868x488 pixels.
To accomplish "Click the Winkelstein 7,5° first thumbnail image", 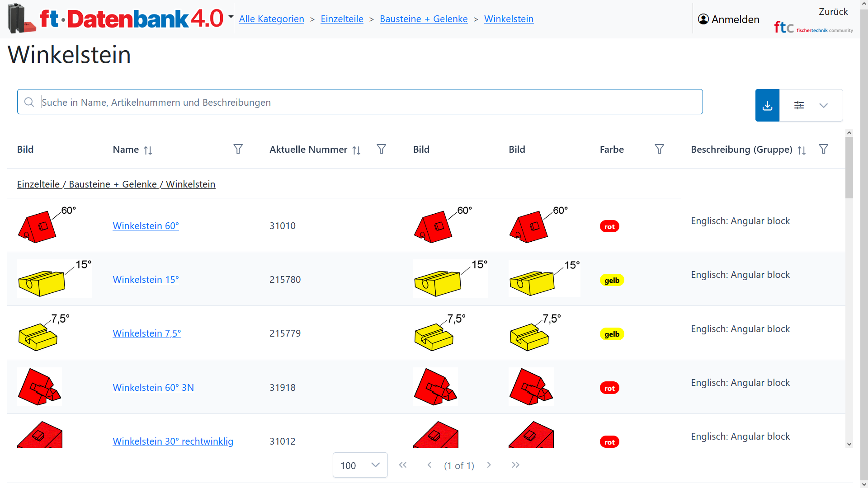I will coord(43,333).
